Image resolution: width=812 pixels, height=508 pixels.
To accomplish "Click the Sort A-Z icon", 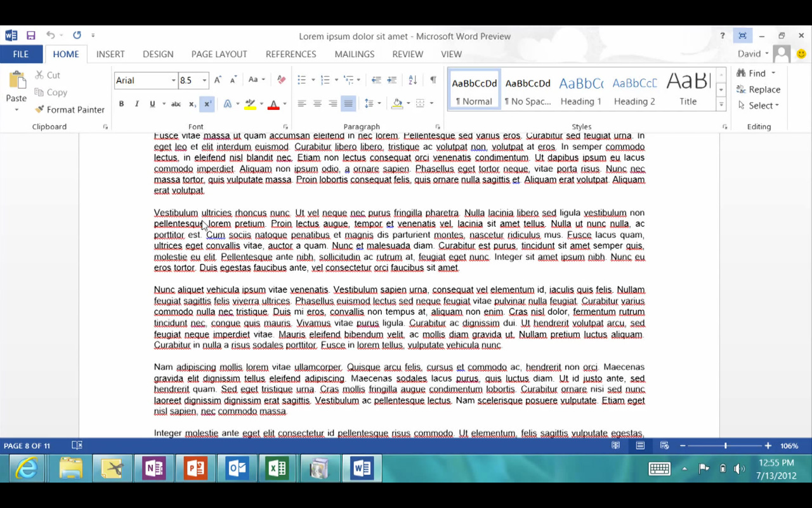I will [413, 80].
